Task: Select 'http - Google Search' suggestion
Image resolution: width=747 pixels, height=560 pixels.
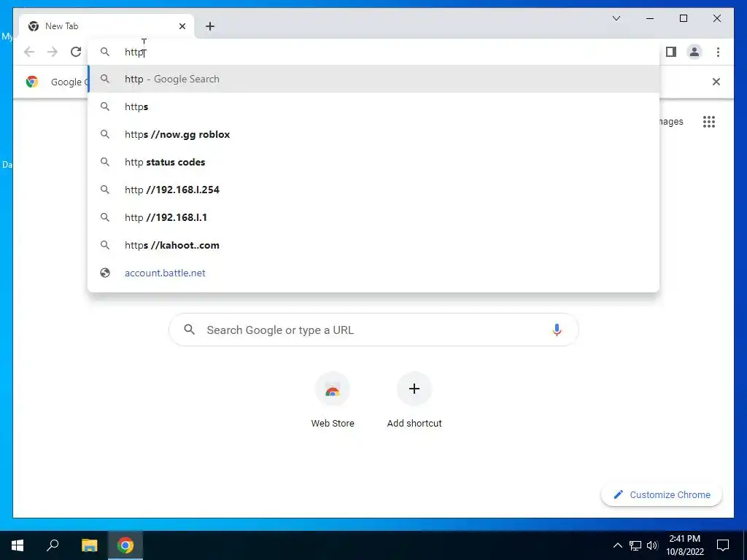Action: pos(374,79)
